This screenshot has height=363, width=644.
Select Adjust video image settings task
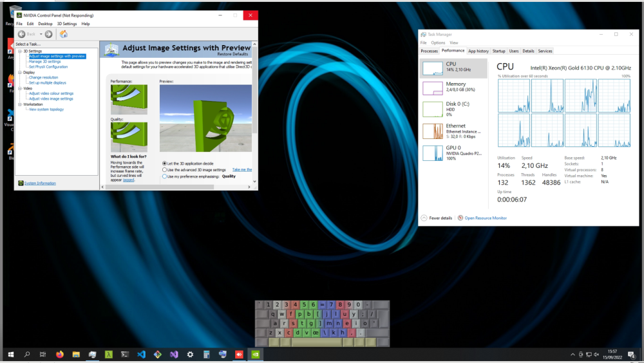[51, 99]
